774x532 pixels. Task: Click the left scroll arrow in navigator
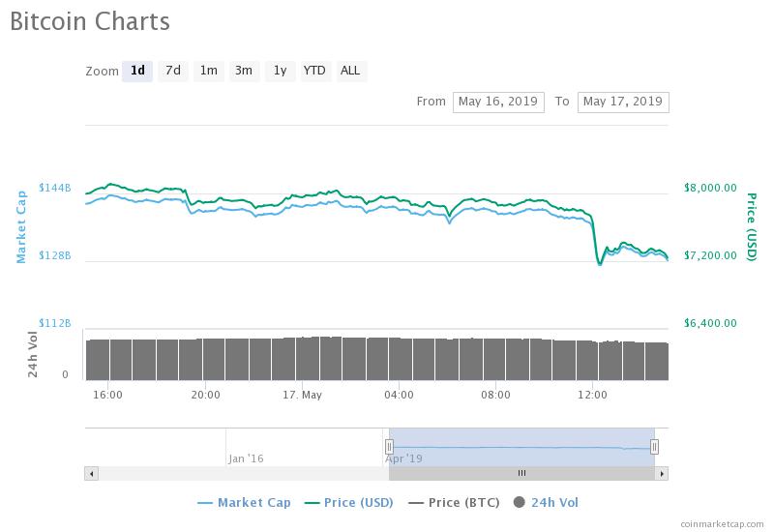pyautogui.click(x=92, y=474)
